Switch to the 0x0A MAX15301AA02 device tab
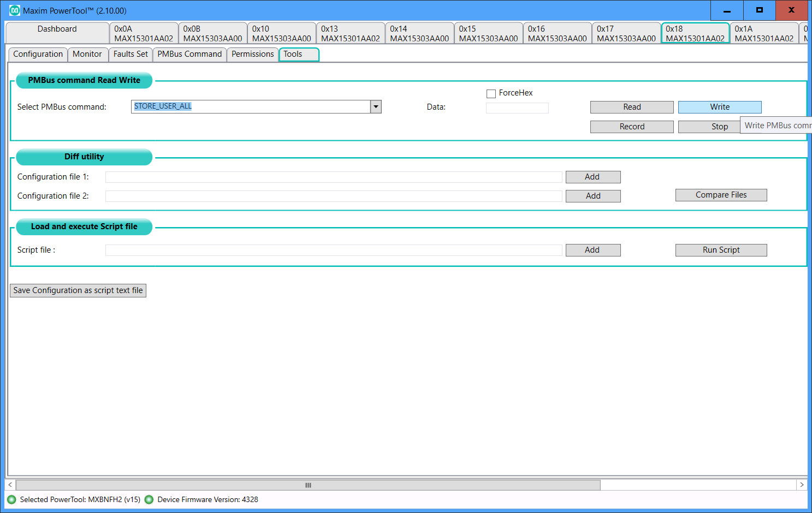The width and height of the screenshot is (812, 513). click(x=144, y=33)
